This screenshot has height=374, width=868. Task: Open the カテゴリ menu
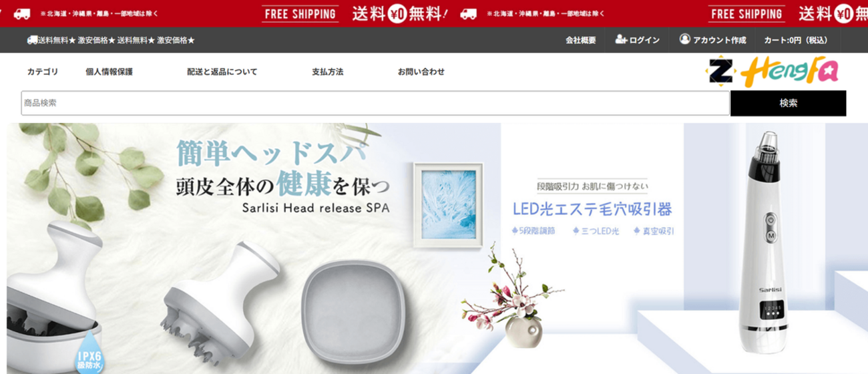coord(43,71)
